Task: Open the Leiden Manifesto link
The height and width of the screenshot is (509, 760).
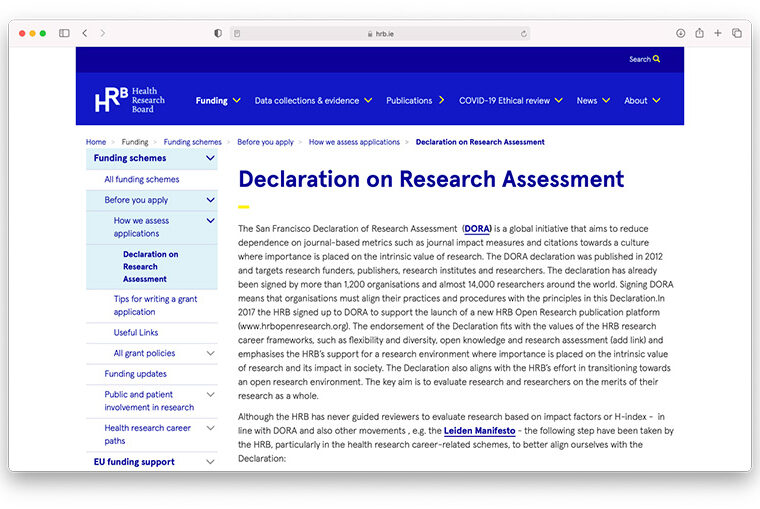Action: point(479,430)
